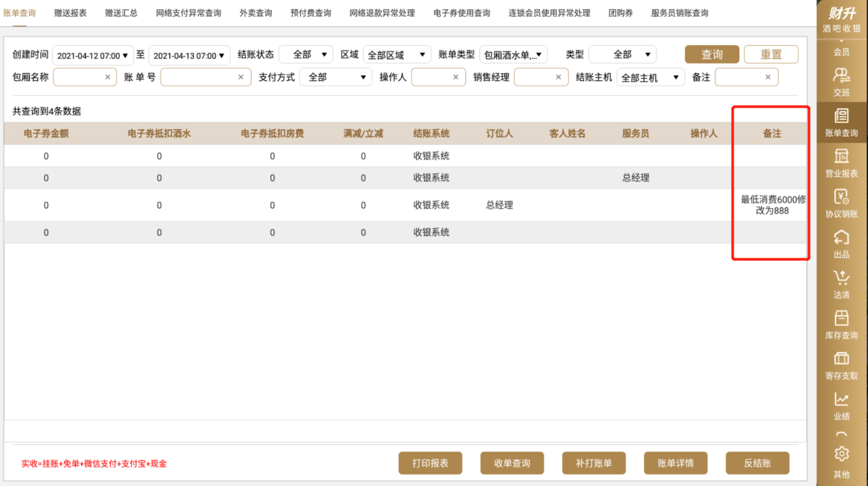Expand the 结账主机 全部主机 dropdown
The height and width of the screenshot is (486, 868).
(651, 78)
